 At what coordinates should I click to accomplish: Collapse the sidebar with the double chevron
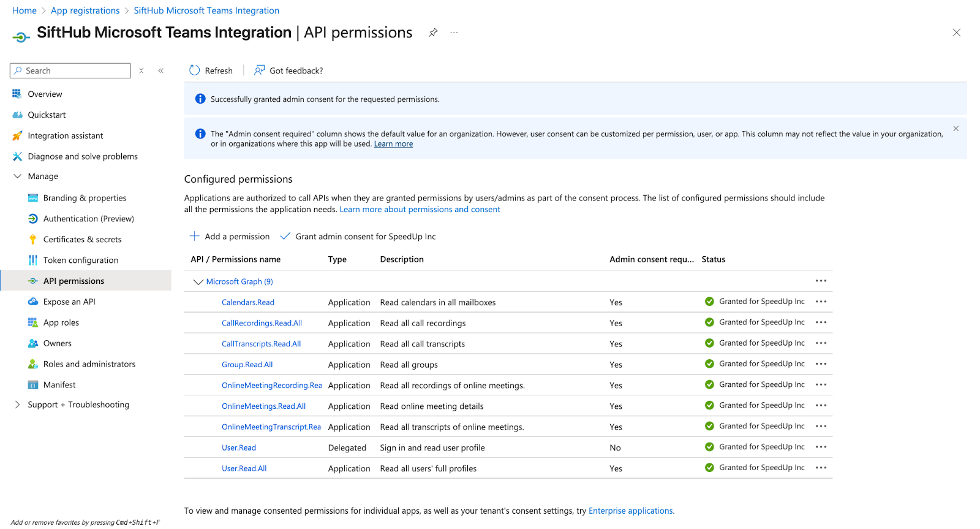[161, 71]
